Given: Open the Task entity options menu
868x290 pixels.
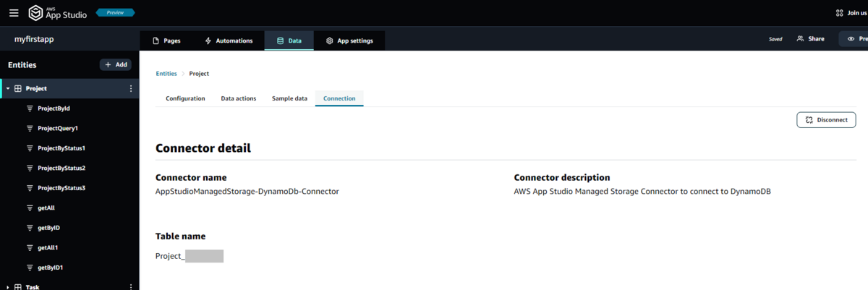Looking at the screenshot, I should 131,287.
